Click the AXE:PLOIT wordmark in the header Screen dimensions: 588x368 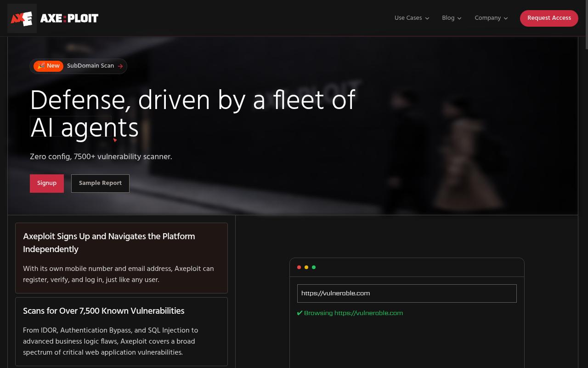click(x=69, y=18)
